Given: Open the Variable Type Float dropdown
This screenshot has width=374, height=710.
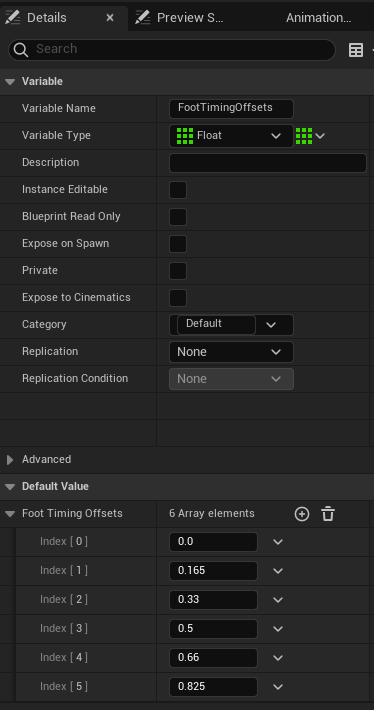Looking at the screenshot, I should click(231, 135).
